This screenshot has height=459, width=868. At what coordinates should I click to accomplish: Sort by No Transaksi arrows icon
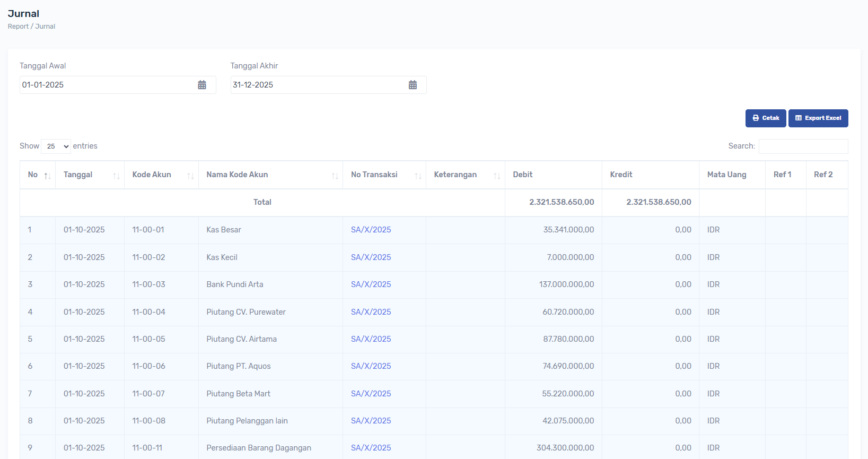(x=418, y=176)
